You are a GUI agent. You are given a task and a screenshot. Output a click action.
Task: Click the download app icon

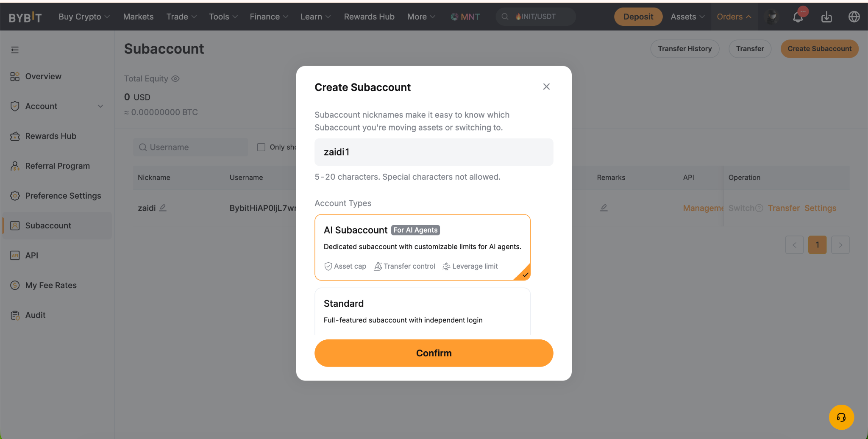pos(826,17)
